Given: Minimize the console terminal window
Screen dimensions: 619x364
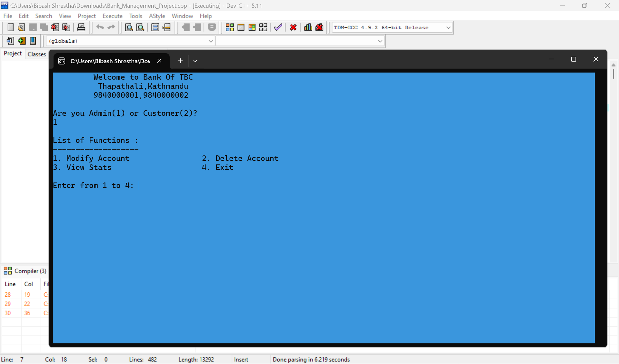Looking at the screenshot, I should (x=551, y=59).
